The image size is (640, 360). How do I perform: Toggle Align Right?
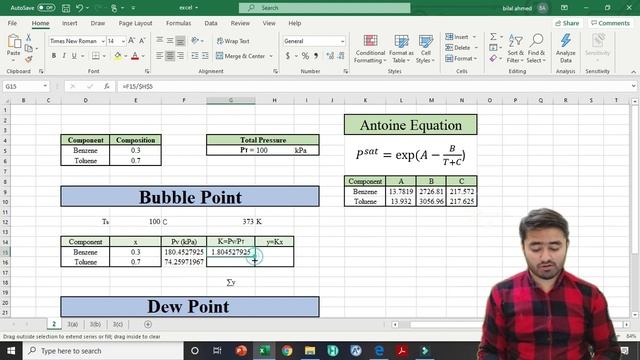[180, 56]
